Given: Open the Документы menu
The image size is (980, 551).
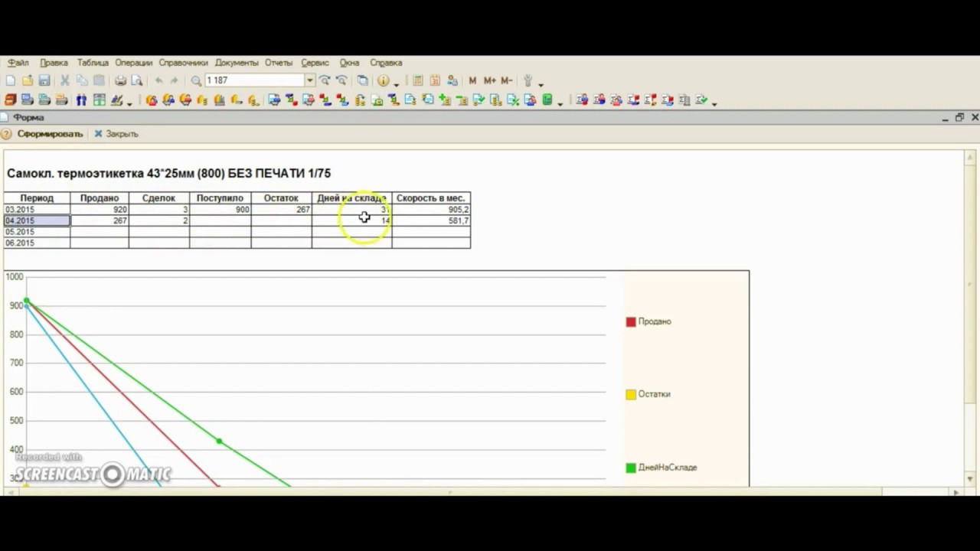Looking at the screenshot, I should point(237,63).
